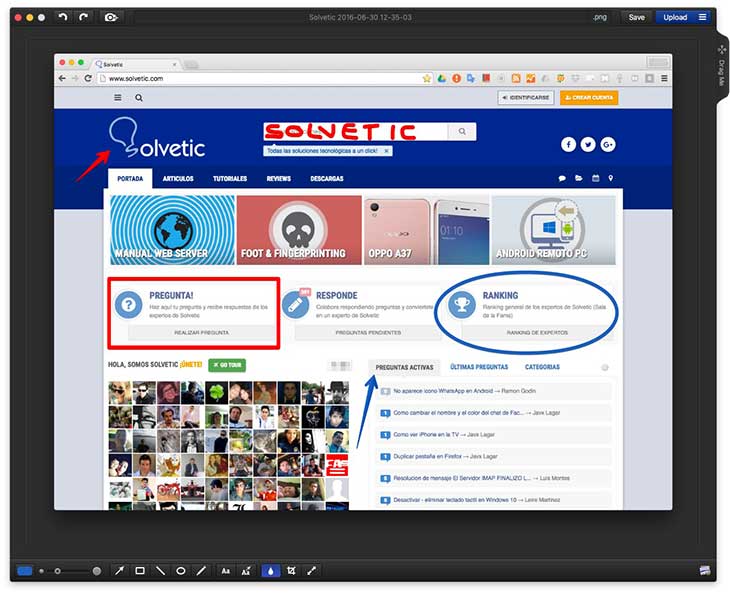Select the Arrow drawing tool
Viewport: 730px width, 594px height.
(120, 571)
